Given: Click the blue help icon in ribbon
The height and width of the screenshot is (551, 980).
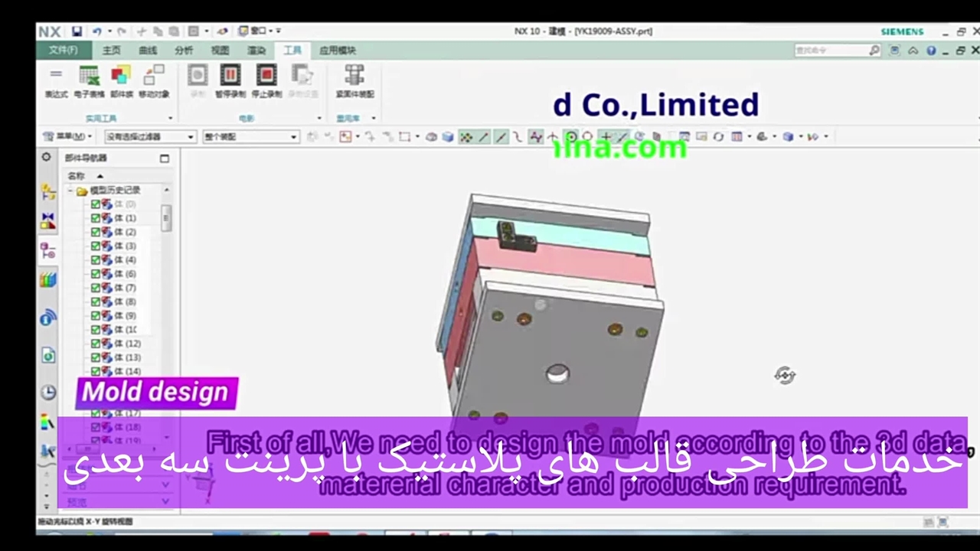Looking at the screenshot, I should pos(931,51).
